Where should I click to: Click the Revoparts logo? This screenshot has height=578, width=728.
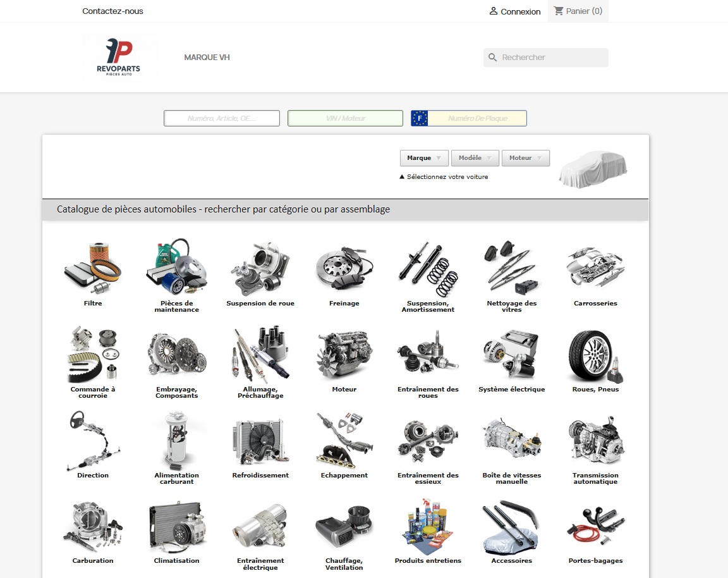(x=119, y=57)
